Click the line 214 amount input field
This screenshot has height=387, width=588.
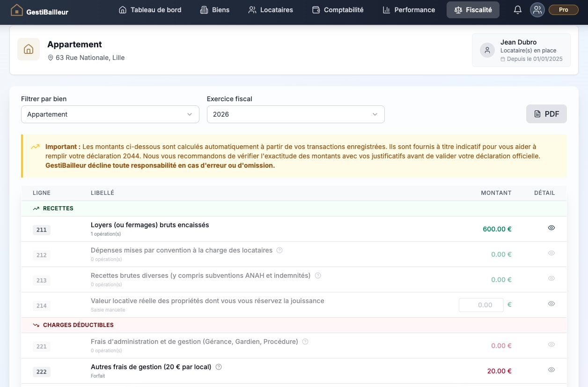pos(481,305)
